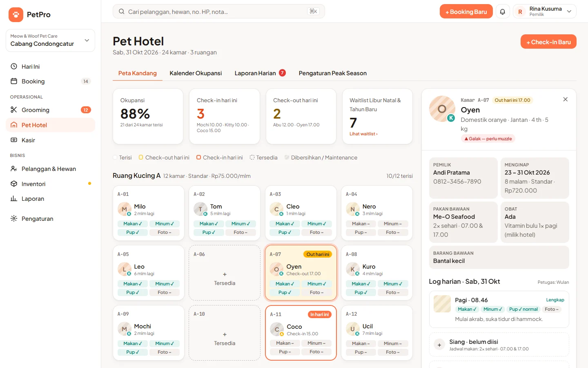Click the owner phone number 0812-3456-7890
The image size is (588, 368).
coord(457,182)
